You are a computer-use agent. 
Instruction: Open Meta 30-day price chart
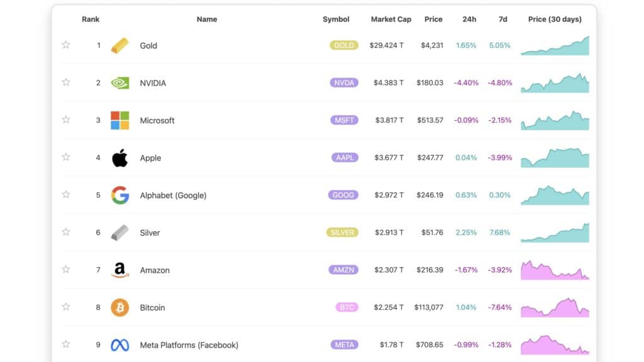(555, 345)
